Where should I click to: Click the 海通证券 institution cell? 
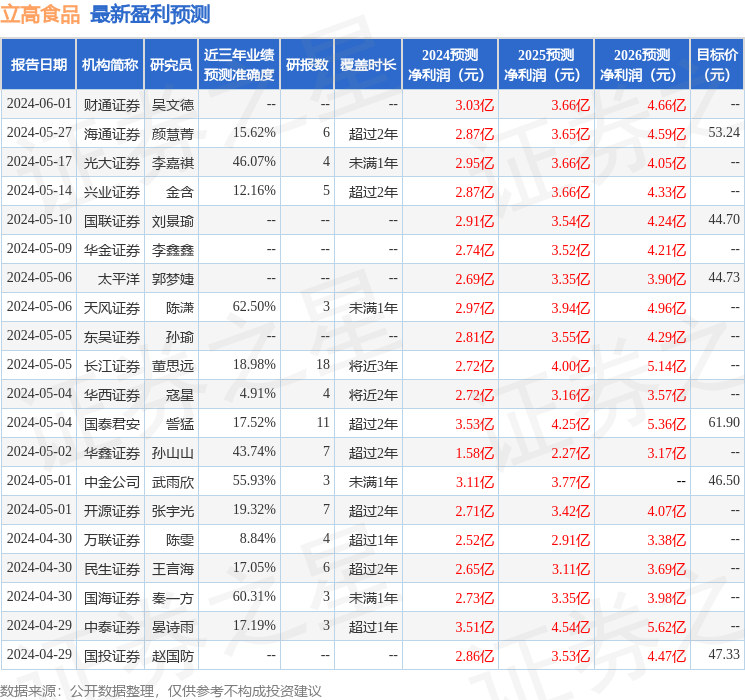pyautogui.click(x=112, y=134)
